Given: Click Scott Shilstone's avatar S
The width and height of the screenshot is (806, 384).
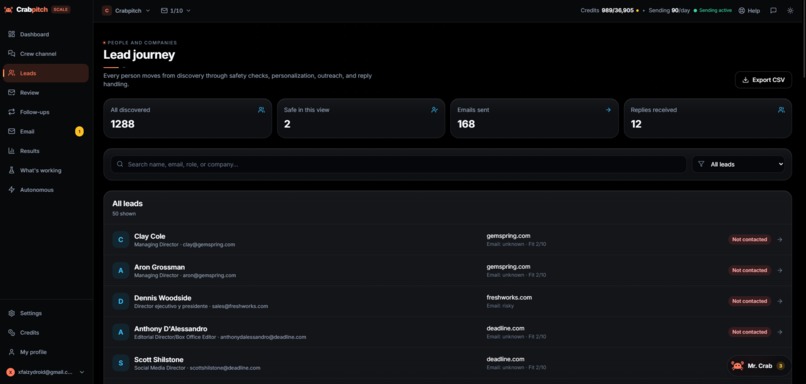Looking at the screenshot, I should [x=121, y=363].
